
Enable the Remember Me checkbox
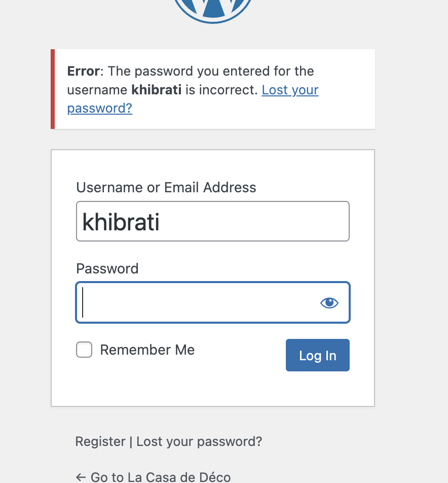click(84, 350)
